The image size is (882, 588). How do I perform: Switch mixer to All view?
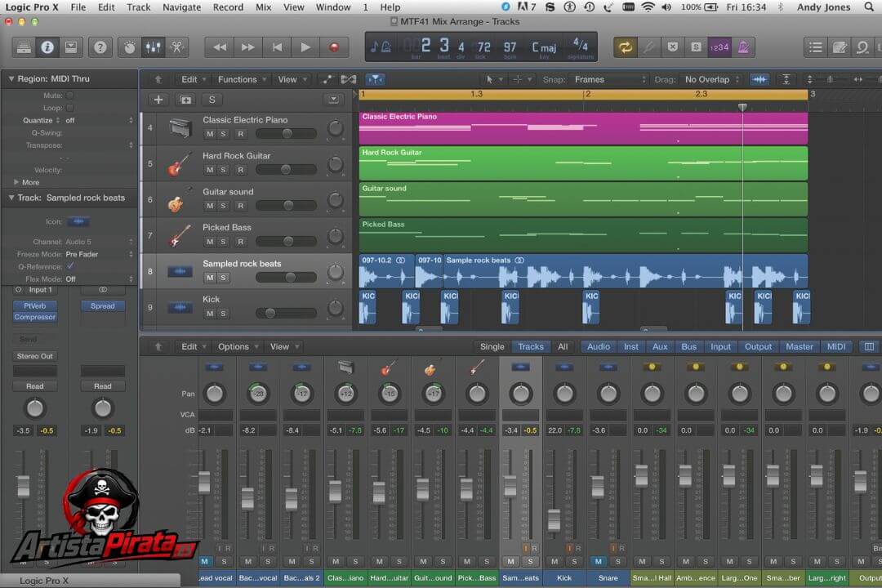[563, 346]
